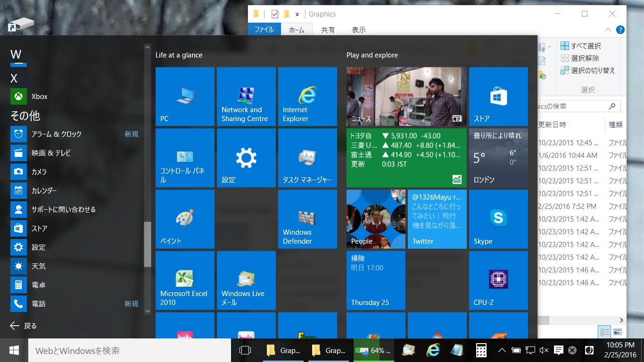Viewport: 644px width, 362px height.
Task: Open the 64% file copy taskbar item
Action: point(374,351)
